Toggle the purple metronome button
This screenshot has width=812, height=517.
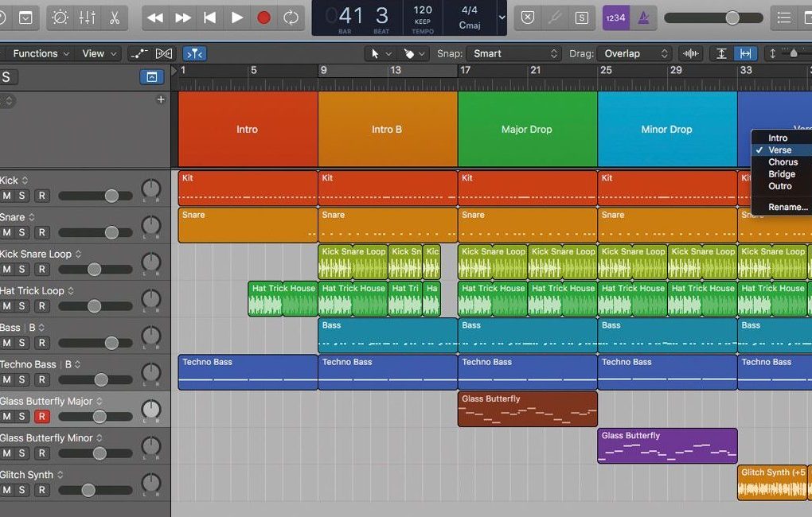642,17
